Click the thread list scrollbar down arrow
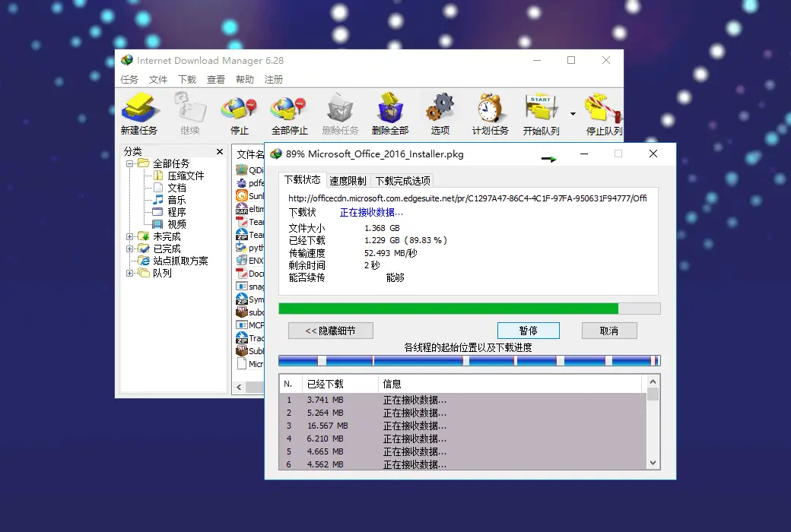Image resolution: width=791 pixels, height=532 pixels. pyautogui.click(x=653, y=461)
